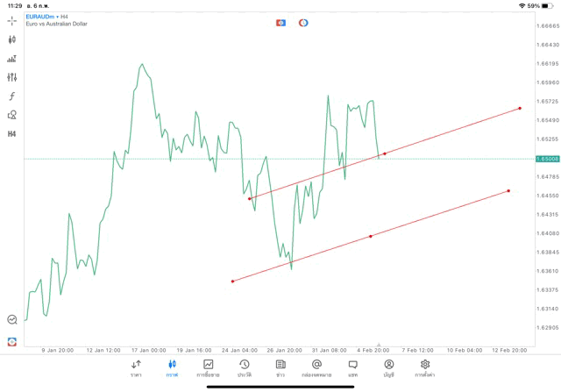Change the H4 timeframe in left toolbar
Image resolution: width=561 pixels, height=392 pixels.
click(12, 134)
